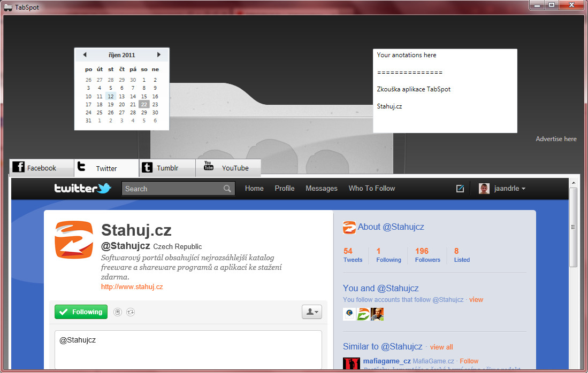
Task: Click the mobile notifications icon
Action: [118, 312]
